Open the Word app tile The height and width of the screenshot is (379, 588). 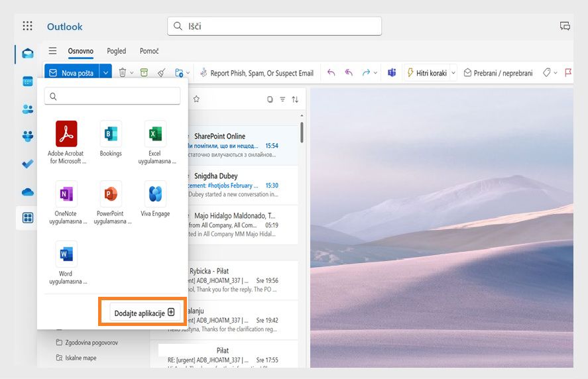(x=66, y=262)
